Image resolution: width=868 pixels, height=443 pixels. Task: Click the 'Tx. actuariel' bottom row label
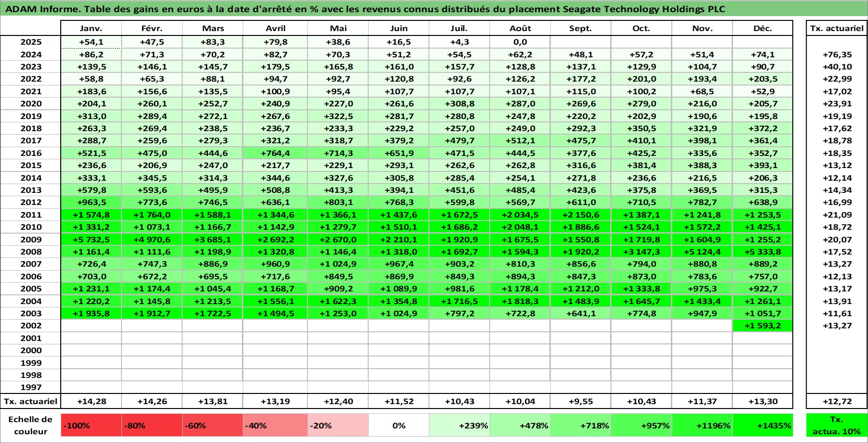tap(31, 401)
